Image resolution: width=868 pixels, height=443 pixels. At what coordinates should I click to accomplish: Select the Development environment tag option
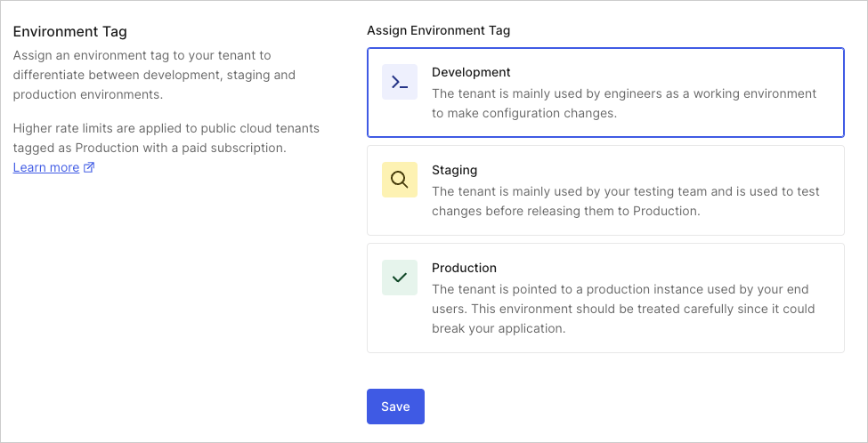coord(605,93)
